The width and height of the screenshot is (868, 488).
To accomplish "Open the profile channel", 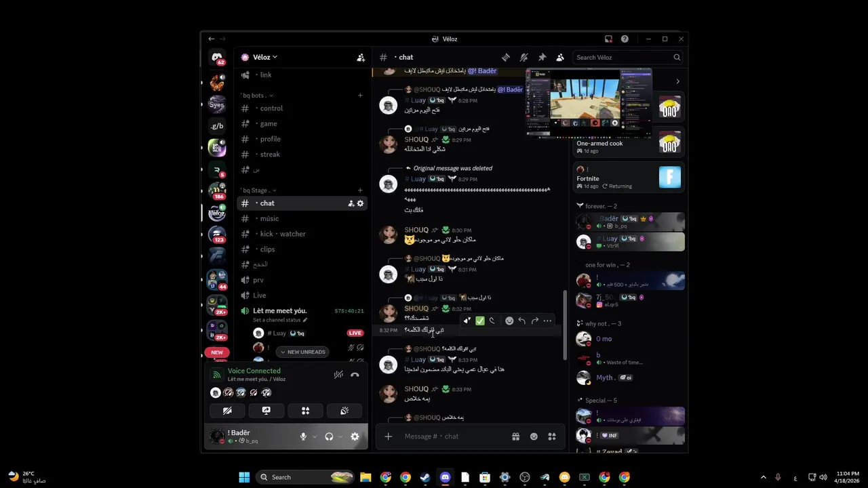I will coord(302,139).
